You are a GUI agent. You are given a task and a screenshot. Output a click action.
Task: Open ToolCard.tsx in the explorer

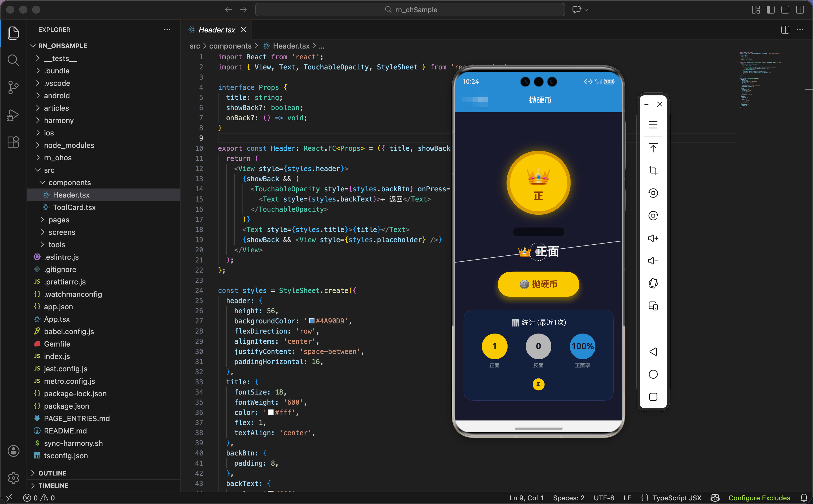(74, 207)
